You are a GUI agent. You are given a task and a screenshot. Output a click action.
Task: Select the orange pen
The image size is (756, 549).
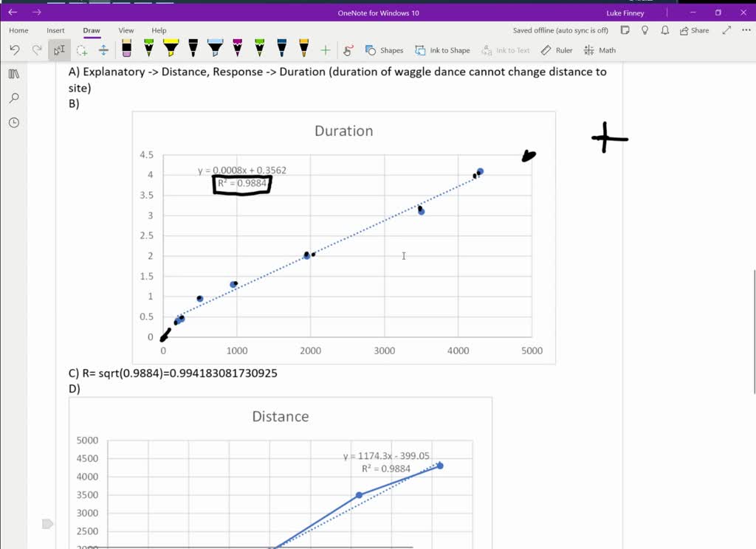tap(303, 48)
